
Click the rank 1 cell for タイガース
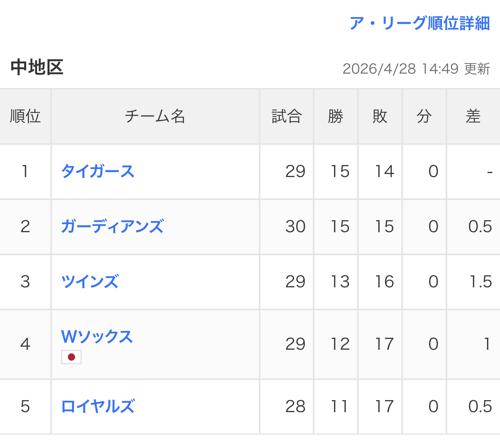pos(25,171)
